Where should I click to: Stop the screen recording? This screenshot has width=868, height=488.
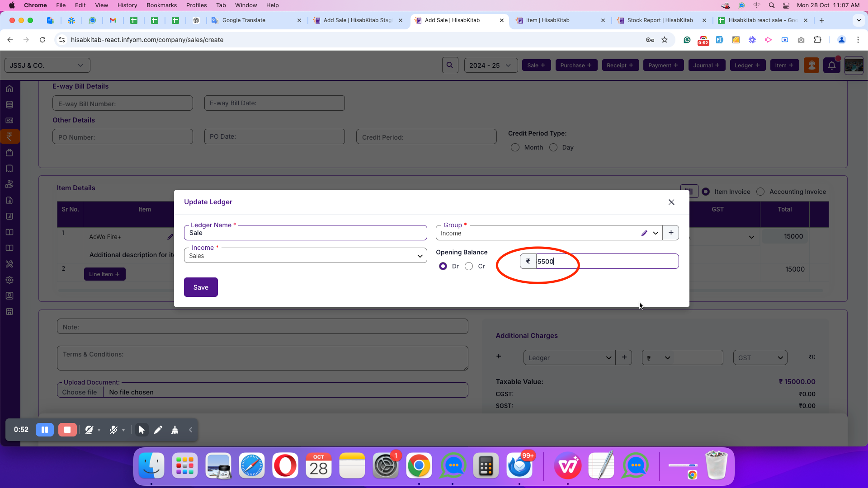coord(67,430)
